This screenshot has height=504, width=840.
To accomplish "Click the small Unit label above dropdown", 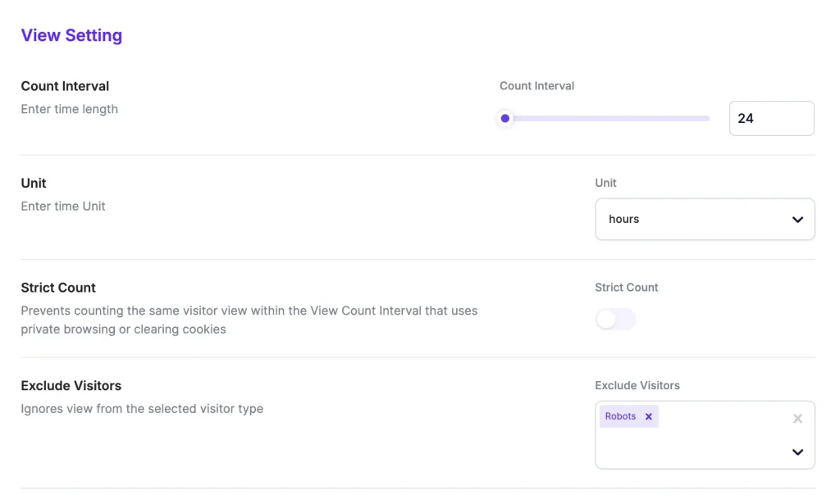I will tap(605, 183).
